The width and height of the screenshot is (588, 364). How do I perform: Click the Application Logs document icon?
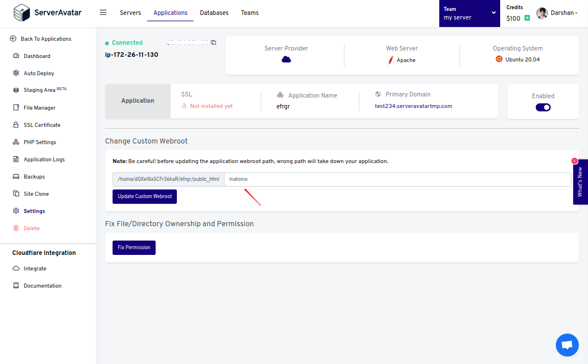click(x=16, y=159)
